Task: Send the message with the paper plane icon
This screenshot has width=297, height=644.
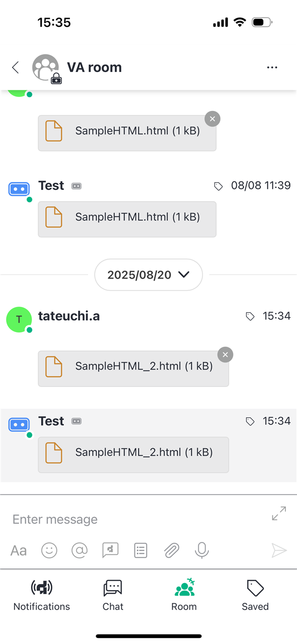Action: tap(279, 550)
